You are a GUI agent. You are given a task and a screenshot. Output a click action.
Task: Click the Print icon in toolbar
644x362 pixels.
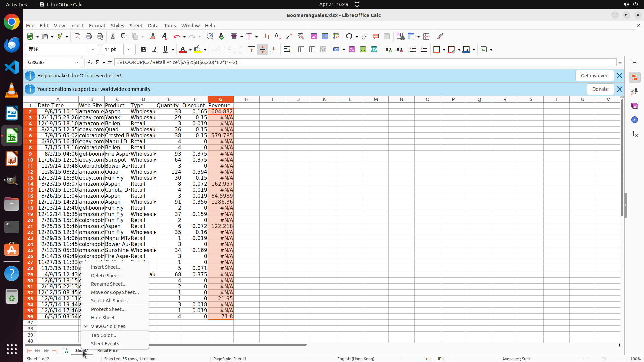89,37
